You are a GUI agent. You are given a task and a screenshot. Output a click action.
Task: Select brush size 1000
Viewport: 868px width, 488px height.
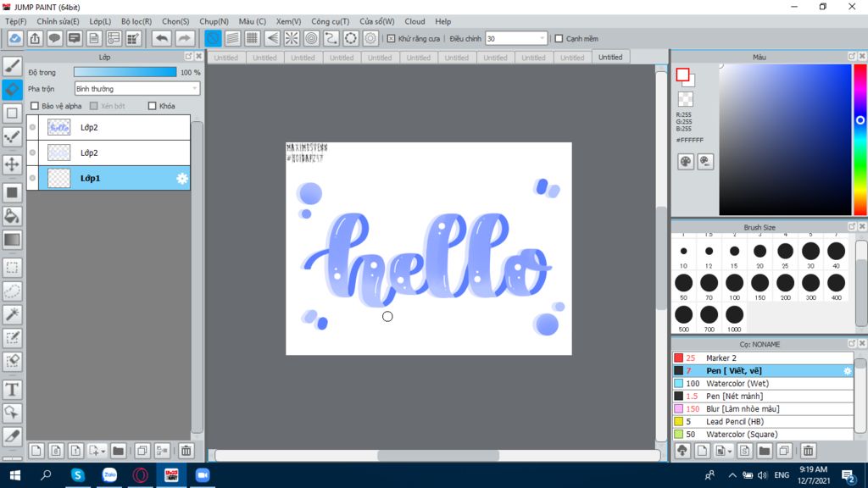tap(734, 319)
